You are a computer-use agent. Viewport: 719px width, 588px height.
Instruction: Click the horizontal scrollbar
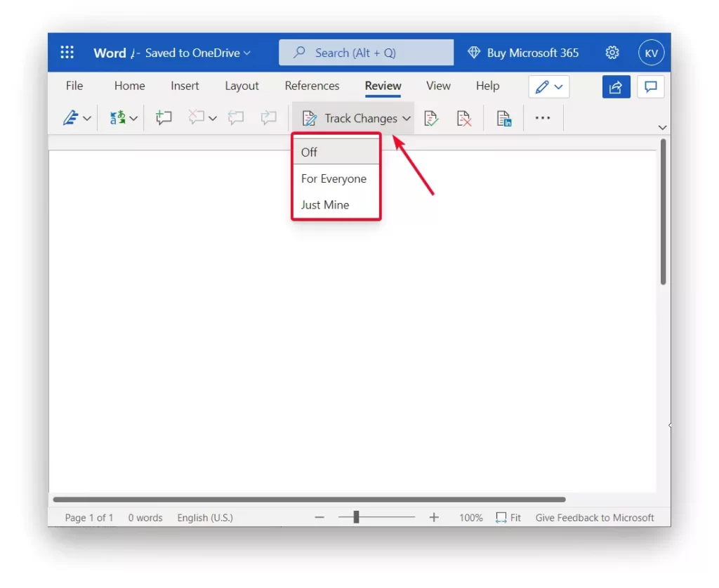point(309,499)
